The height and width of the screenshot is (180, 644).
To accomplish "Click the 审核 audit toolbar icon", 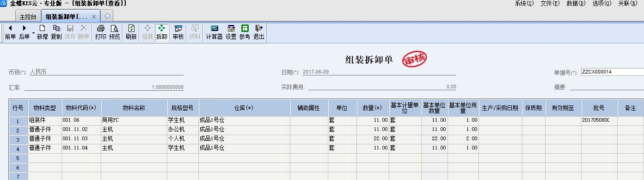I will pos(178,32).
